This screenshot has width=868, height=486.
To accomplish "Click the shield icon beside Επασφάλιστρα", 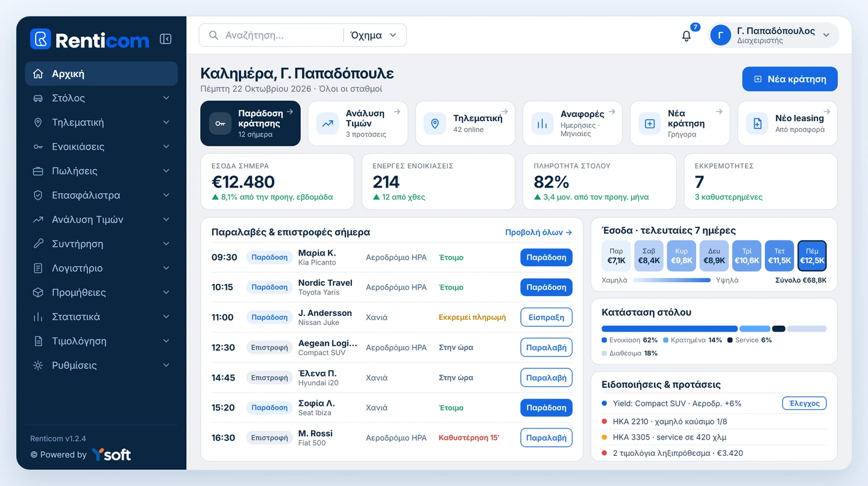I will (x=38, y=195).
